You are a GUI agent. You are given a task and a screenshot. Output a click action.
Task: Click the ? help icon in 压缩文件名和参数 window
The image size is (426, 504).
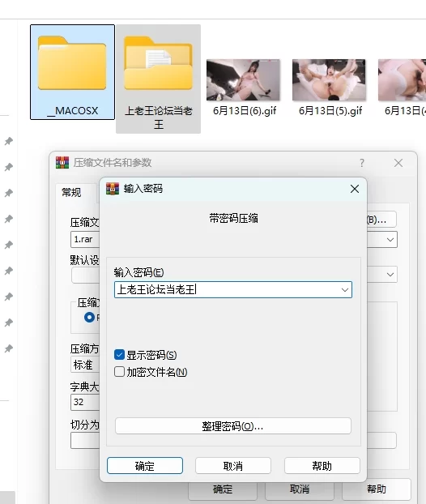(x=362, y=163)
